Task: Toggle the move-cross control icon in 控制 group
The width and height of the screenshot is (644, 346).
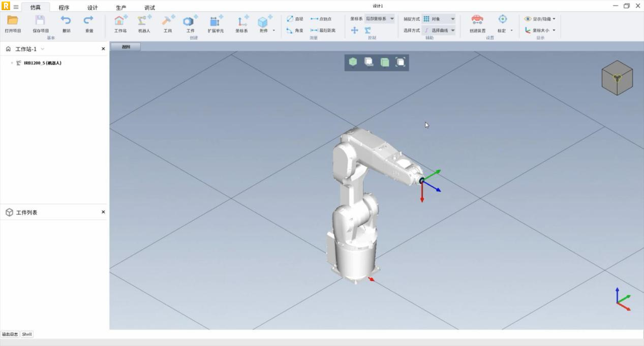Action: (354, 30)
